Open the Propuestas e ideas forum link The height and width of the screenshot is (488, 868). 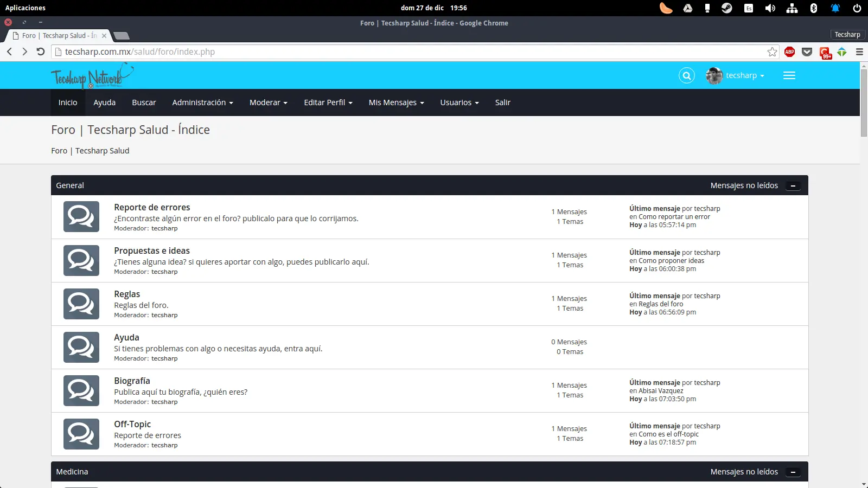coord(152,251)
